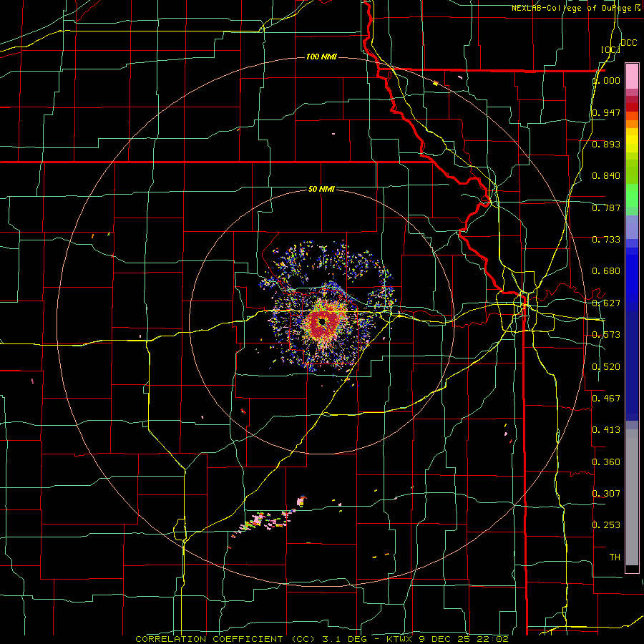Click the red high-correlation core at the radar site

pyautogui.click(x=321, y=323)
